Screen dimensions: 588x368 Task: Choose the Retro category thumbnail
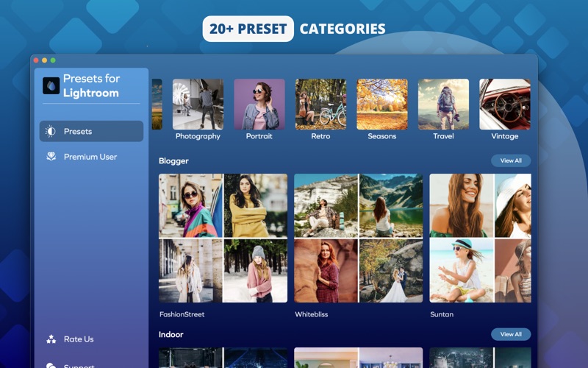[x=320, y=104]
